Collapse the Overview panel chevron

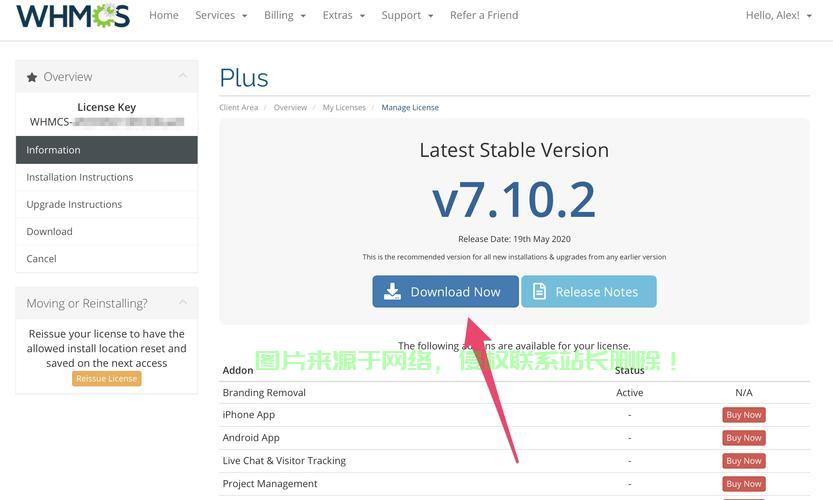(x=182, y=76)
